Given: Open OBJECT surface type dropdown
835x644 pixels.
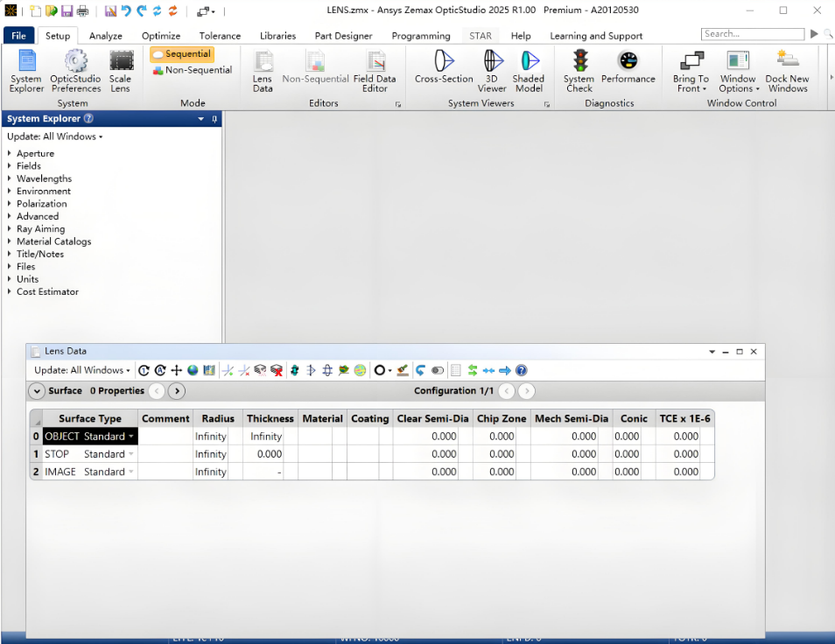Looking at the screenshot, I should (x=131, y=437).
